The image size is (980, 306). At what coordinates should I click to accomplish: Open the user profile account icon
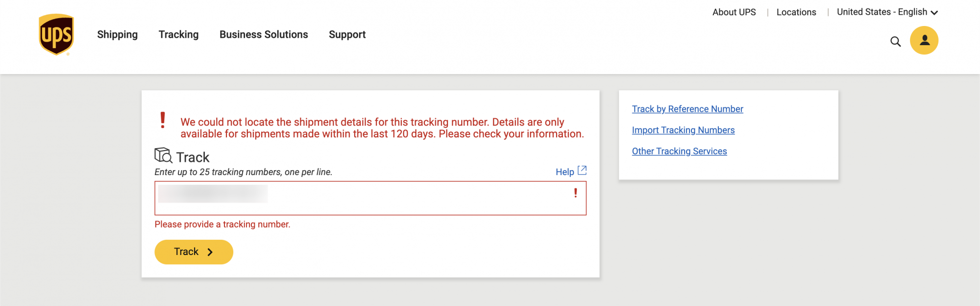pyautogui.click(x=924, y=40)
